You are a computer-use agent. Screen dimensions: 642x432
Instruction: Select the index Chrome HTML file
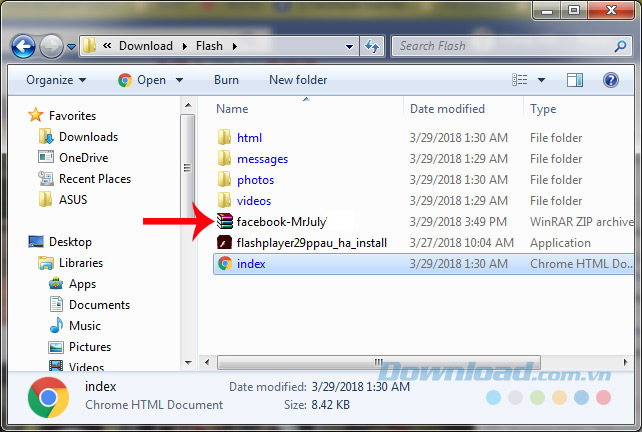(x=251, y=264)
